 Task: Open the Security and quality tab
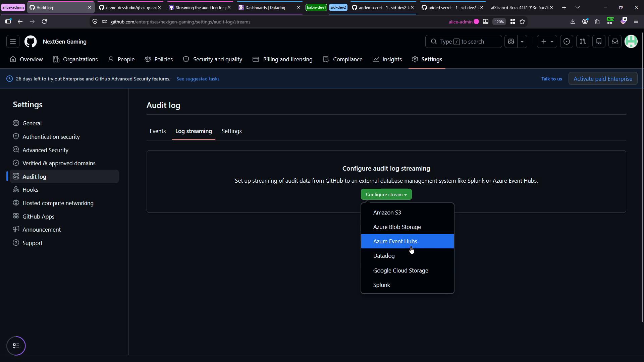click(213, 59)
